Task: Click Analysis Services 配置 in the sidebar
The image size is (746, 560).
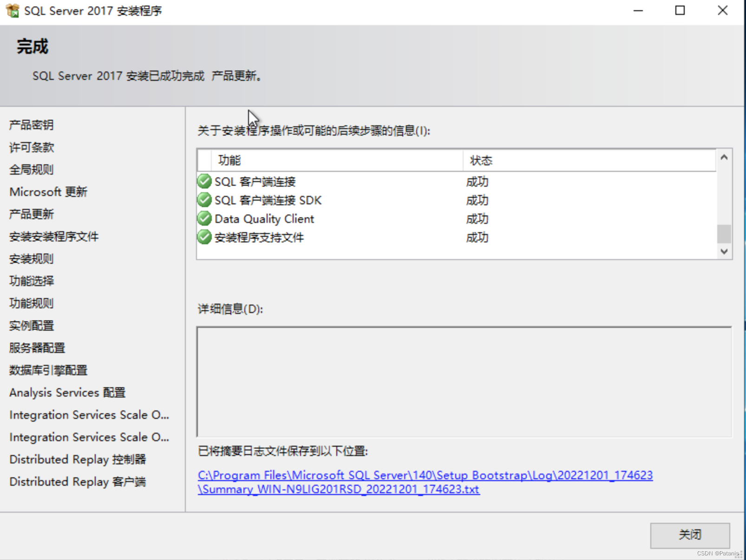Action: pyautogui.click(x=67, y=392)
